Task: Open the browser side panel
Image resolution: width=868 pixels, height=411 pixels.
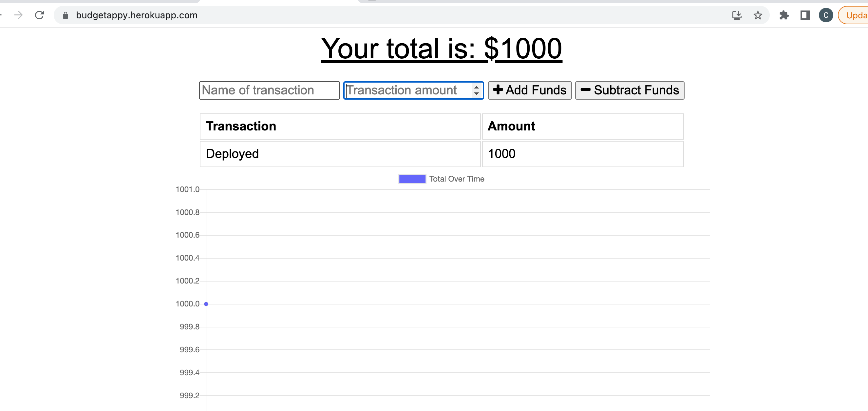Action: pyautogui.click(x=805, y=15)
